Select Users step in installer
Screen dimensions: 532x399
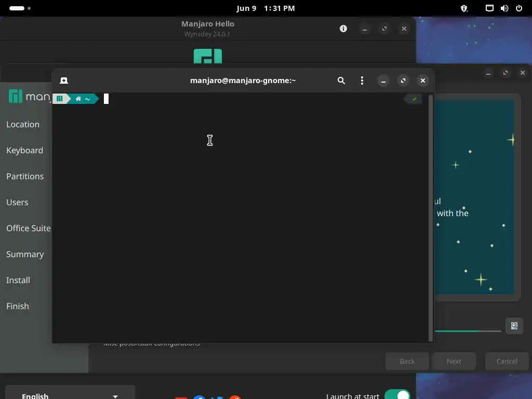coord(17,203)
